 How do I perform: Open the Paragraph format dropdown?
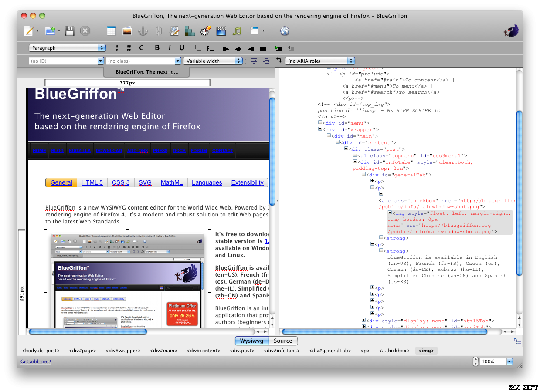pyautogui.click(x=67, y=48)
